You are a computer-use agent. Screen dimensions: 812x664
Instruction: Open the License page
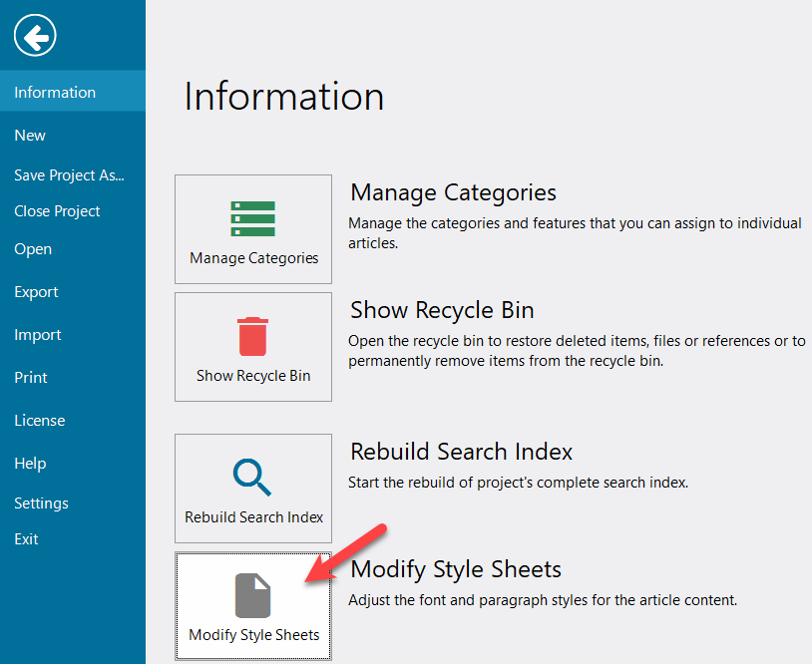coord(39,420)
